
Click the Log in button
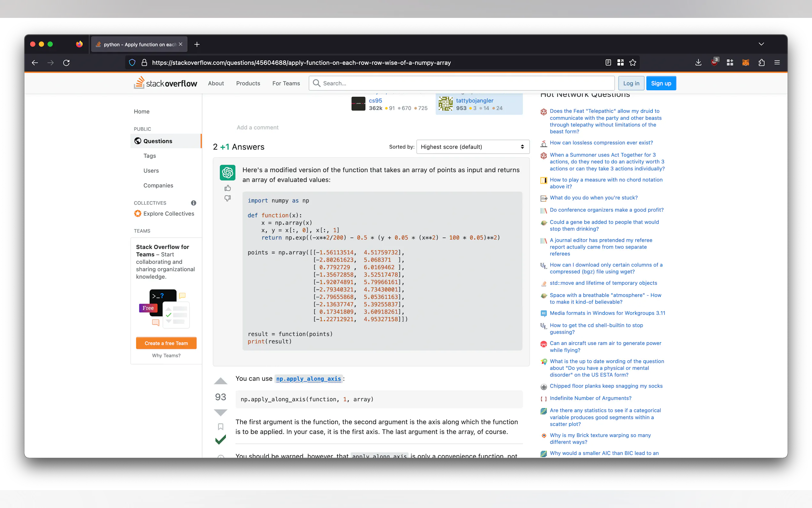tap(631, 83)
